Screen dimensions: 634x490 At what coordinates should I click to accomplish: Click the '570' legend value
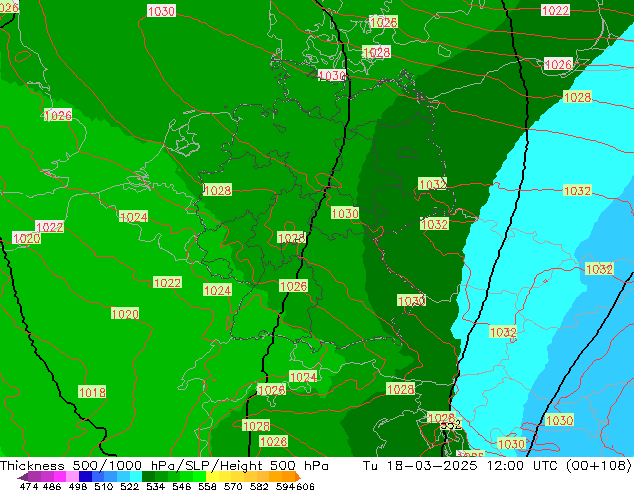point(233,486)
